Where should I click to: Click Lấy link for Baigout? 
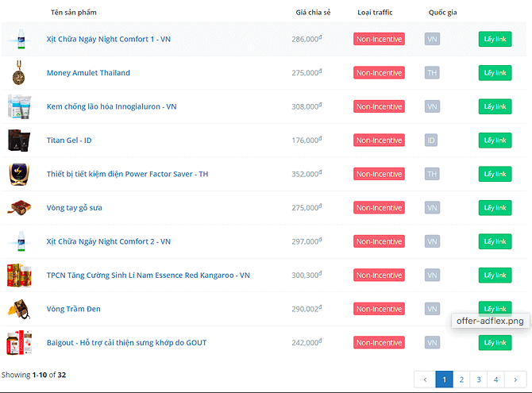pyautogui.click(x=495, y=343)
